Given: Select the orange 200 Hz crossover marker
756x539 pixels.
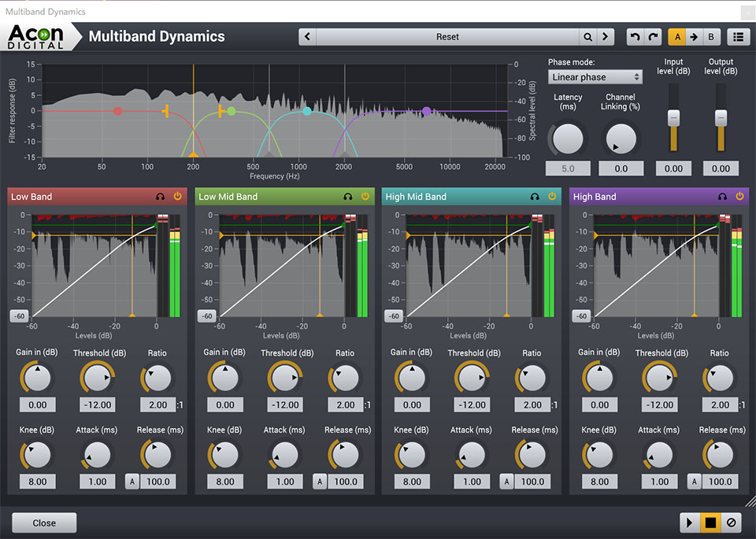Looking at the screenshot, I should (x=194, y=154).
